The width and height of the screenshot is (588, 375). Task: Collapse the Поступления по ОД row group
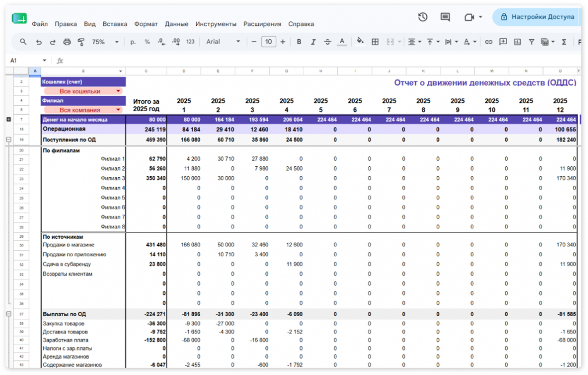coord(8,140)
